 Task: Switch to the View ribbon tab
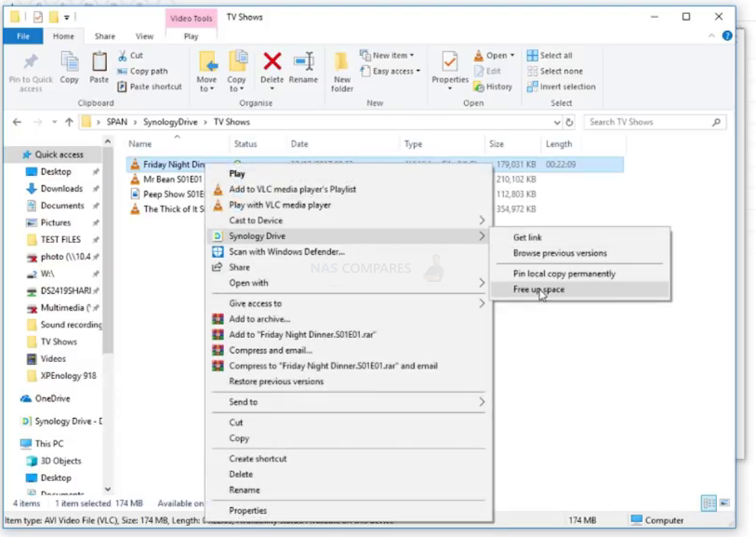pos(144,36)
